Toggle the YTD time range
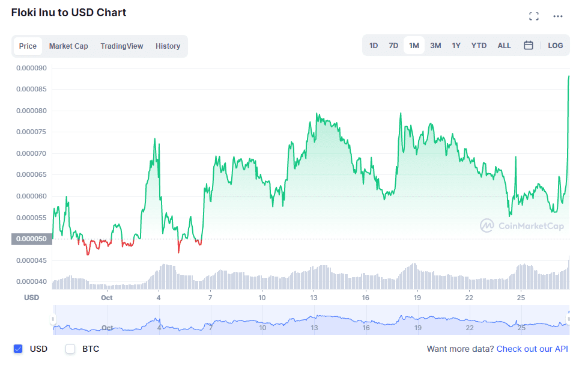The width and height of the screenshot is (588, 365). pos(479,45)
